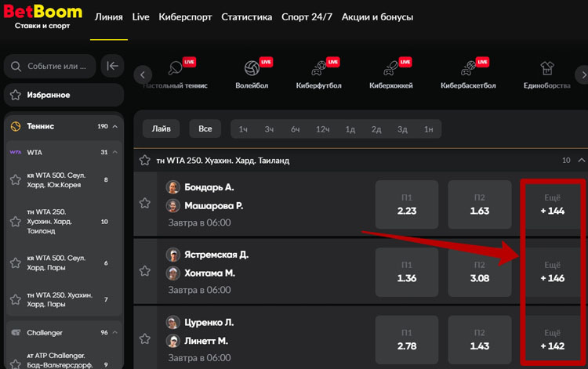This screenshot has height=369, width=588.
Task: Bet П1 1.36 on Ястремская
Action: [x=407, y=272]
